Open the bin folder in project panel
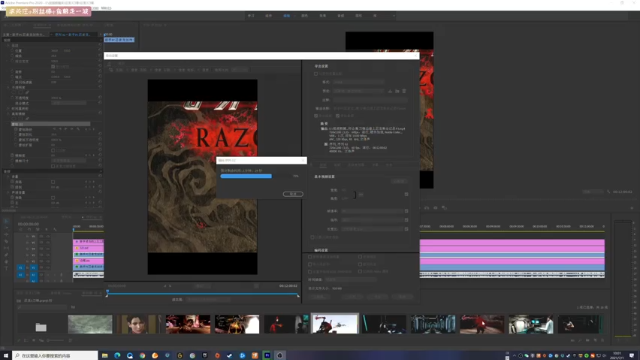 41,327
